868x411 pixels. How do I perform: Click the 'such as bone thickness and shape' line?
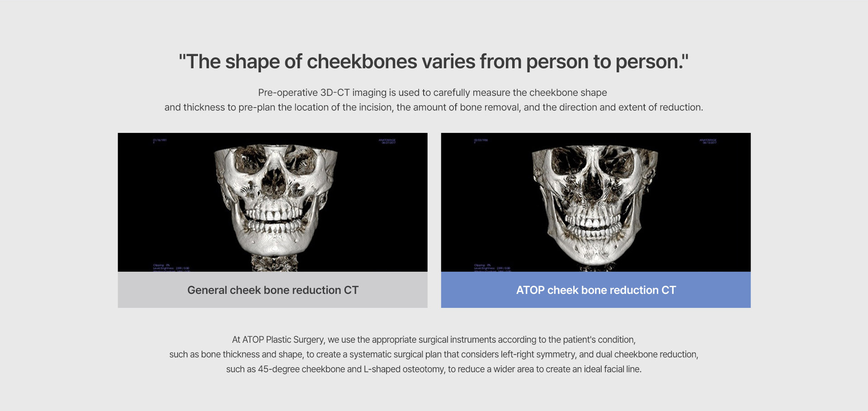434,354
